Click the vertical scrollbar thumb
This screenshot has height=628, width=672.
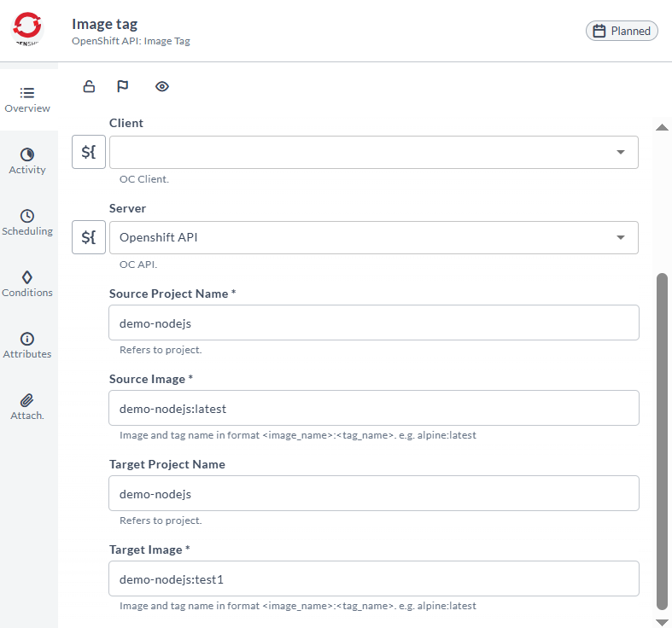coord(662,441)
